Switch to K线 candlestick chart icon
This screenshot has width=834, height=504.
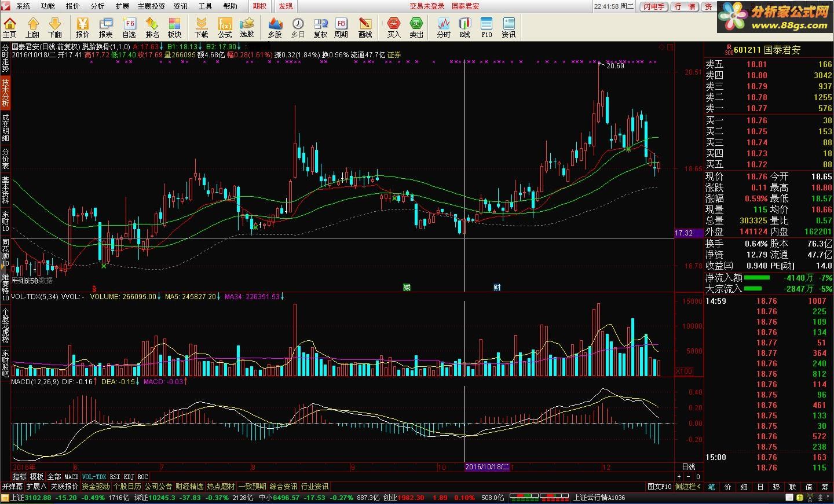465,27
